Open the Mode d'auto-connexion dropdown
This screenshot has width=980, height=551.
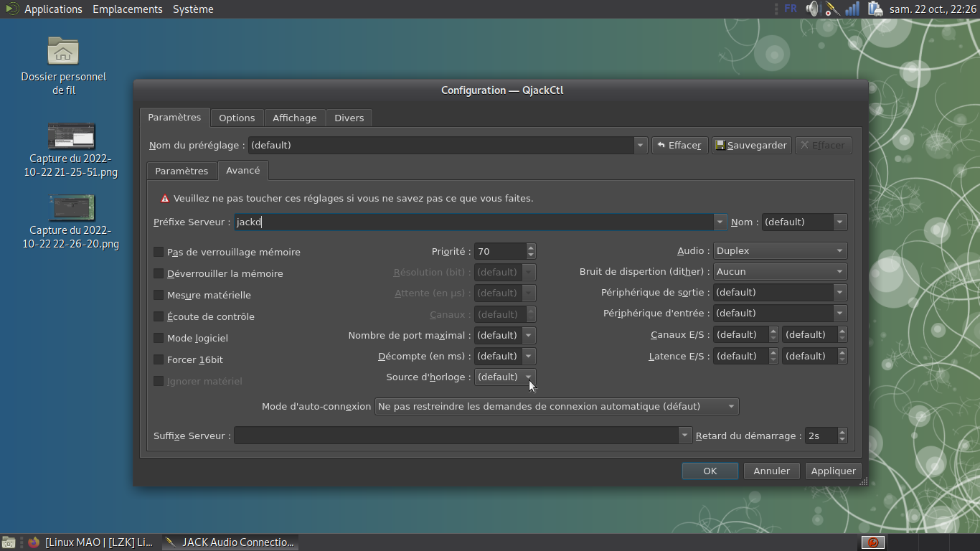coord(557,407)
